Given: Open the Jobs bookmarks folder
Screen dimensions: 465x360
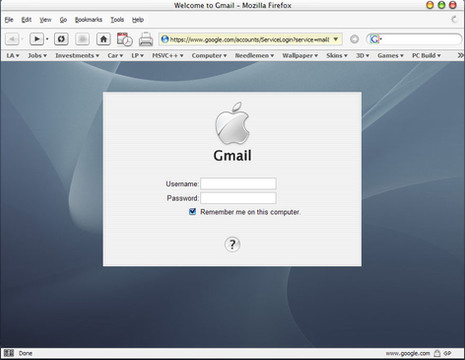Looking at the screenshot, I should 37,55.
